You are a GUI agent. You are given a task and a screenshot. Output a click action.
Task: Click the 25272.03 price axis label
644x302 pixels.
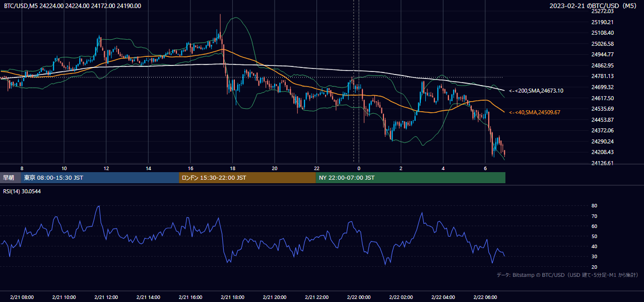point(602,11)
